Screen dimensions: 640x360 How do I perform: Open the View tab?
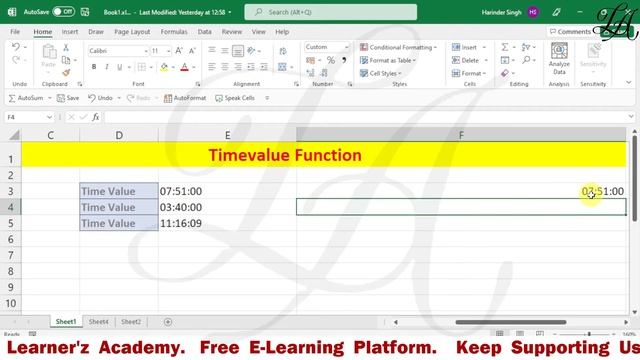pyautogui.click(x=258, y=31)
